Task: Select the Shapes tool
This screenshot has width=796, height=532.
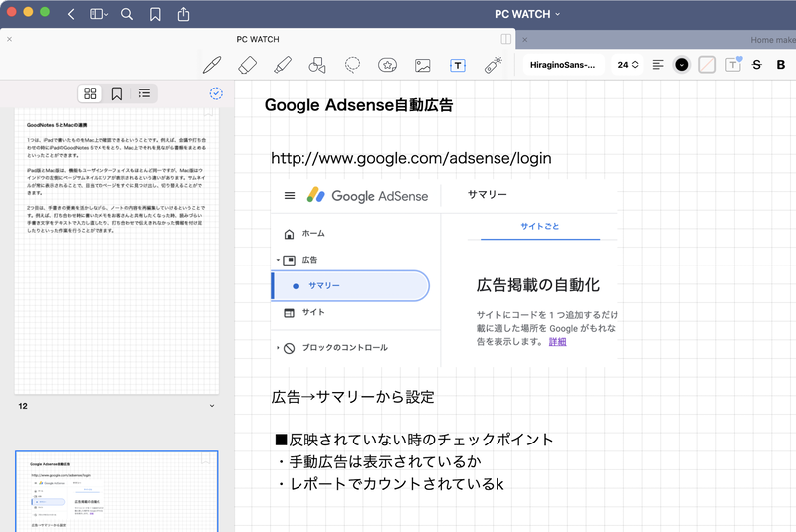Action: [x=317, y=65]
